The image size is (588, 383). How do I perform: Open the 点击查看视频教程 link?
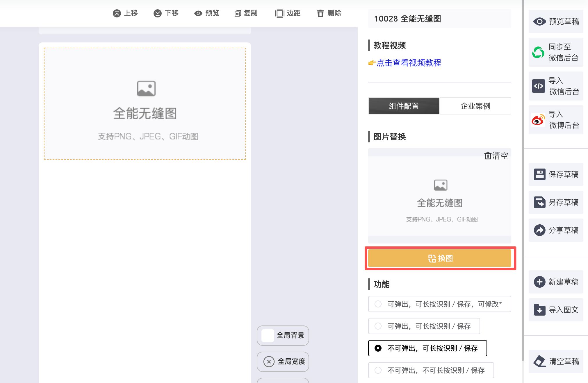408,63
